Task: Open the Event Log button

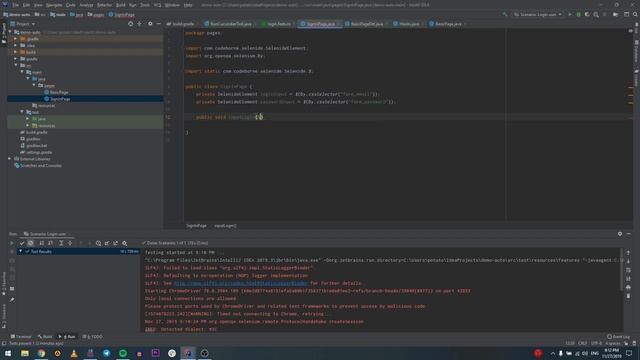Action: click(x=619, y=337)
